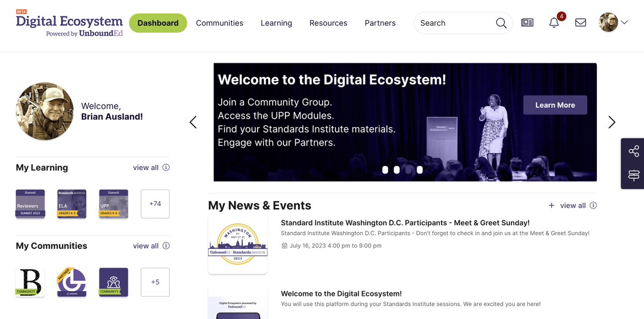Viewport: 644px width, 319px height.
Task: Click the My Communities info icon
Action: click(x=166, y=246)
